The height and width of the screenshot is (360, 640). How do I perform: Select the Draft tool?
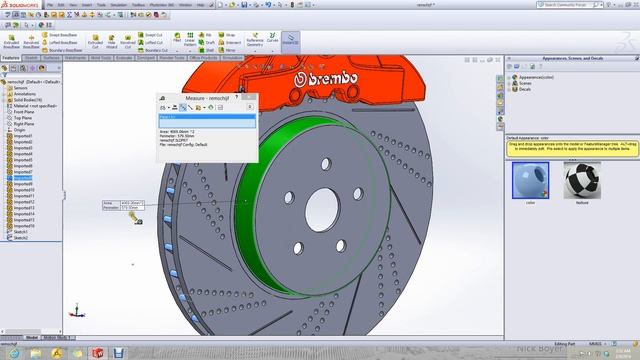tap(207, 42)
